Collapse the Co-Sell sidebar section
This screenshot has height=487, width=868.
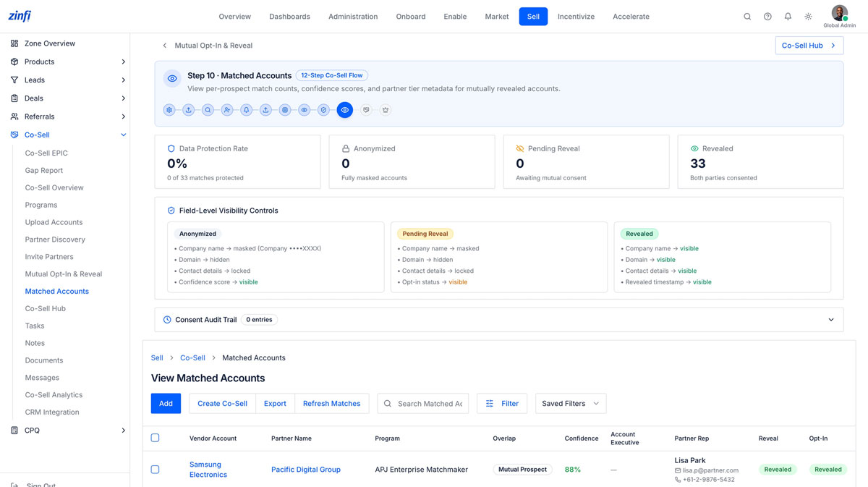pyautogui.click(x=123, y=135)
